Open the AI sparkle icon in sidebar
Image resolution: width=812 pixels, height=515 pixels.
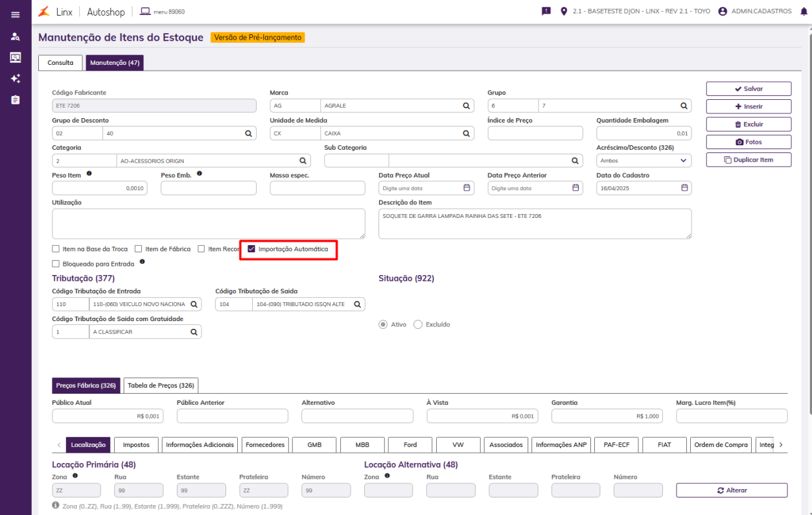click(16, 78)
